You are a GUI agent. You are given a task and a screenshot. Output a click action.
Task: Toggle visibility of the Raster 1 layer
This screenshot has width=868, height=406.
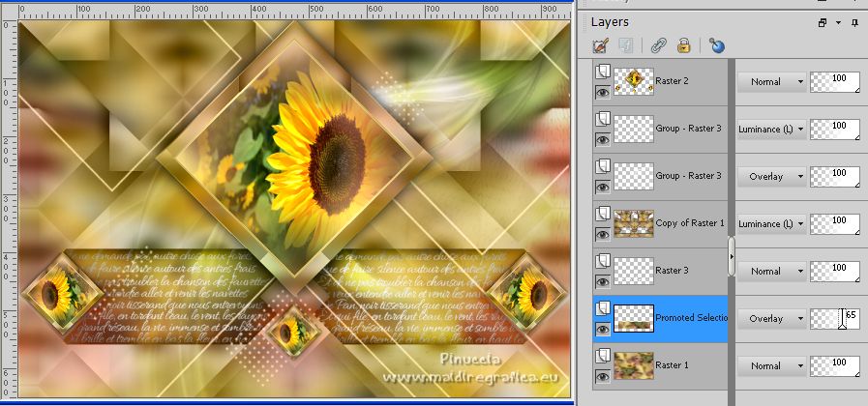click(x=603, y=377)
